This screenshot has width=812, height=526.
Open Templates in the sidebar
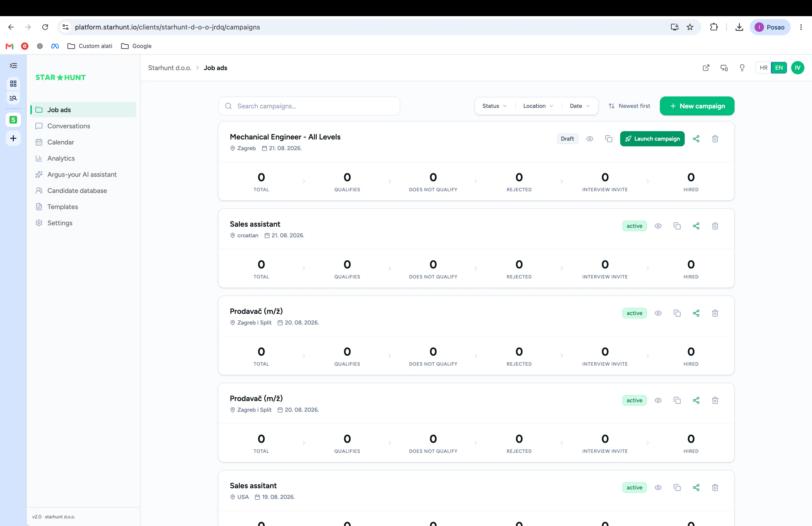(x=83, y=207)
